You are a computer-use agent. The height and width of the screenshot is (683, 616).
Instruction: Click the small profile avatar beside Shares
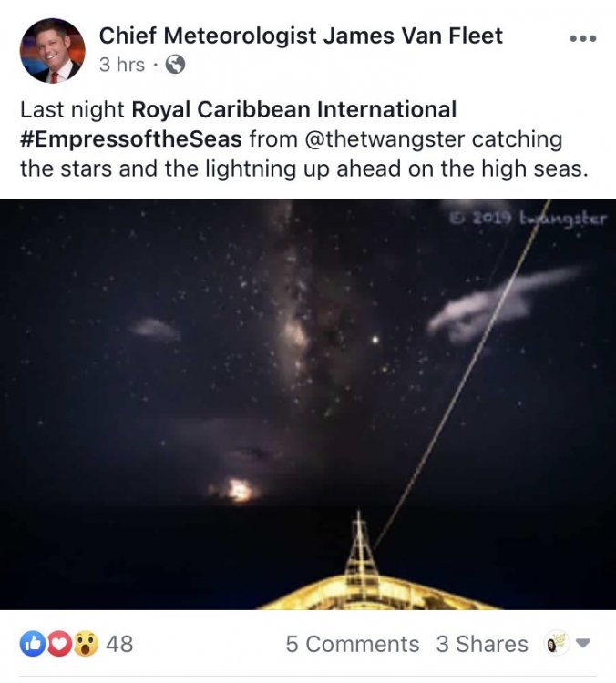556,643
